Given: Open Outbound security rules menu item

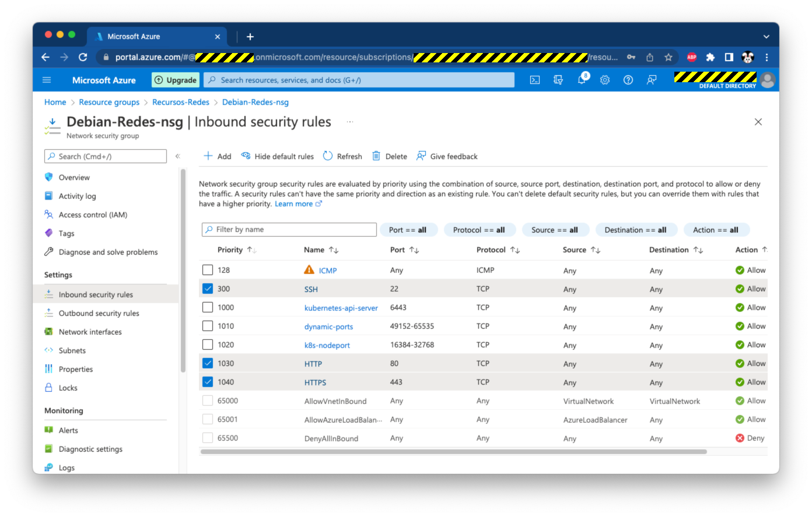Looking at the screenshot, I should (99, 313).
